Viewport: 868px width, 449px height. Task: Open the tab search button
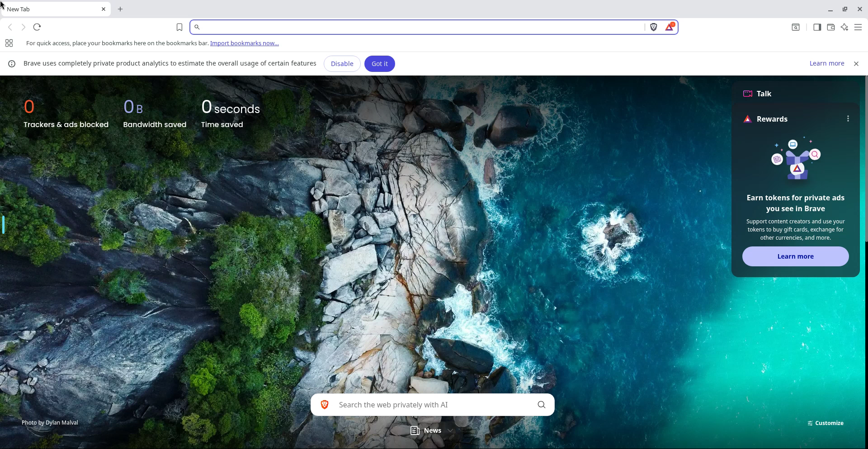tap(796, 27)
